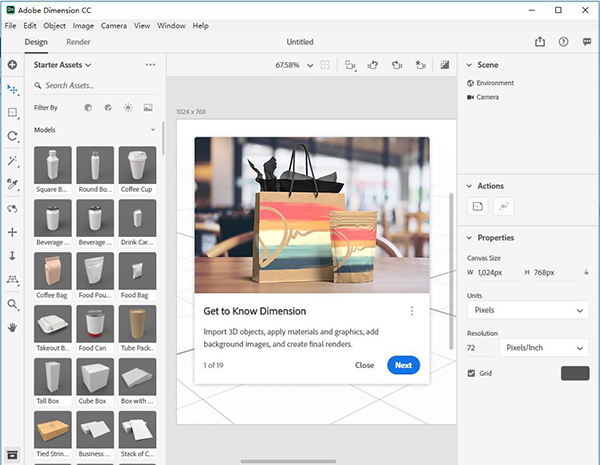Screen dimensions: 600x465
Task: Select the Magic Wand tool
Action: pos(12,160)
